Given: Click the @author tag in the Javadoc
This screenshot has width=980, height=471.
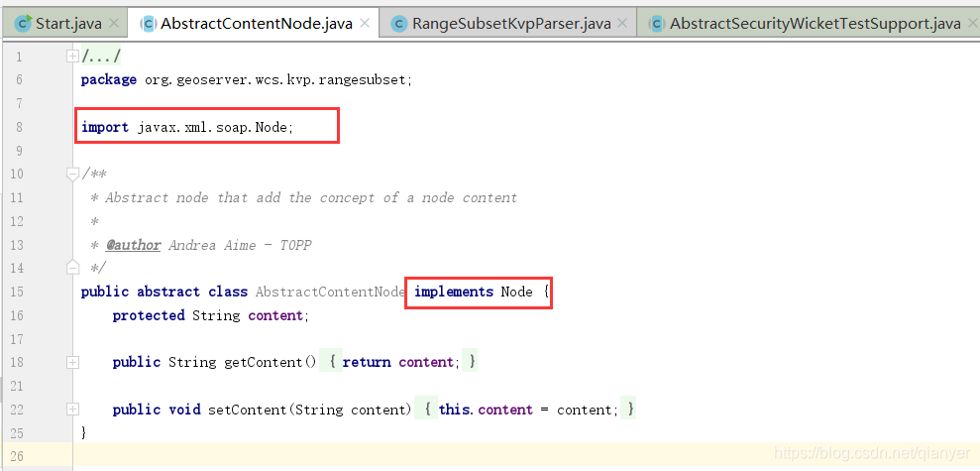Looking at the screenshot, I should [133, 245].
